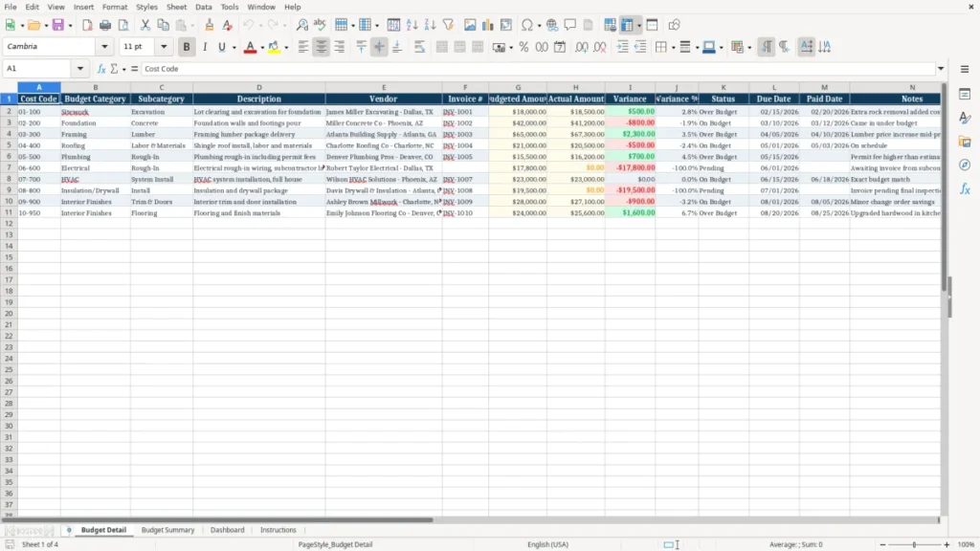Apply yellow background highlight swatch
The height and width of the screenshot is (551, 980).
274,47
